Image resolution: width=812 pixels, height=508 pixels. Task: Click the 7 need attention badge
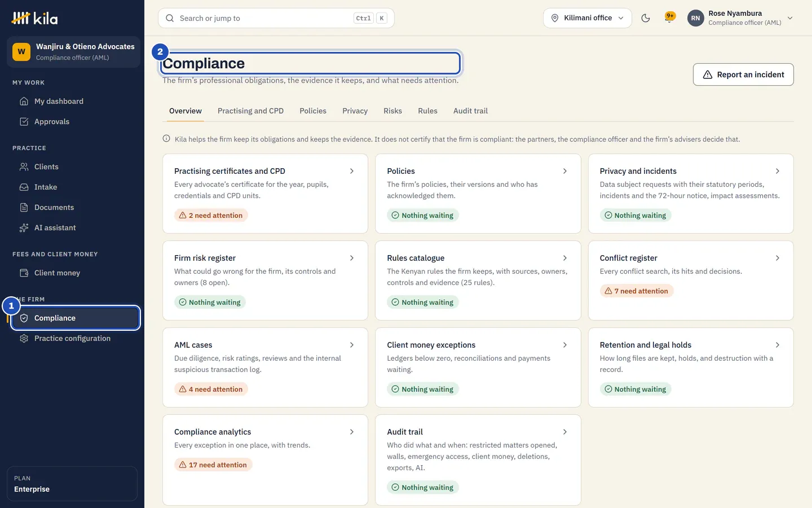(x=637, y=291)
